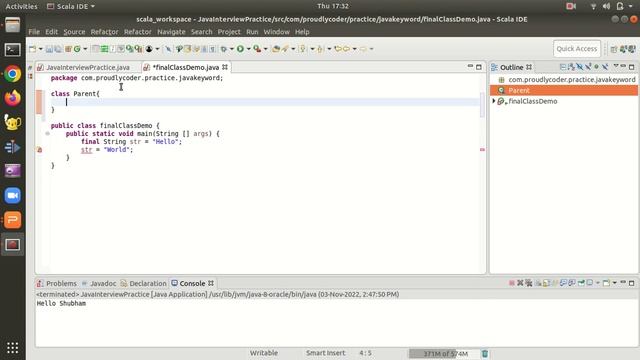Maximize the editor area
Image resolution: width=640 pixels, height=360 pixels.
479,67
